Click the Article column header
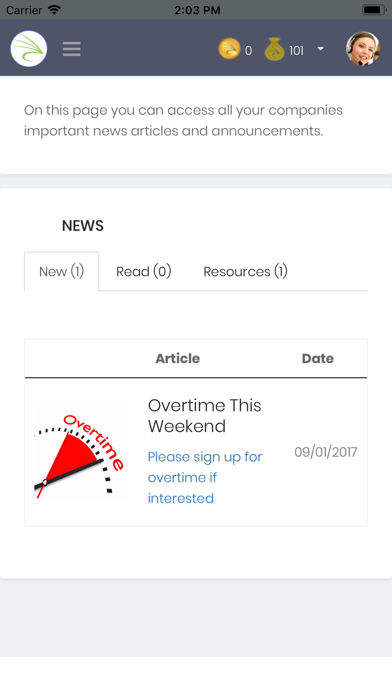 (x=178, y=358)
